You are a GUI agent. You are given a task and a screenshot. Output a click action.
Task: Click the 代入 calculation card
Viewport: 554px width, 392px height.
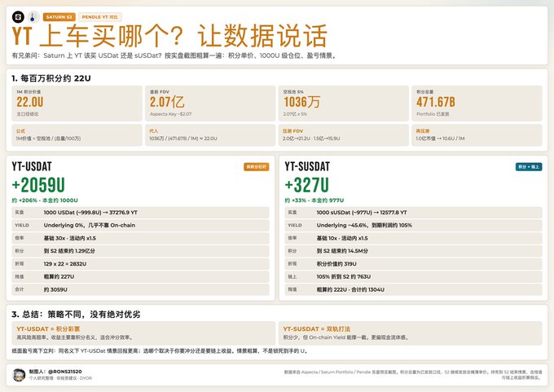tap(210, 134)
